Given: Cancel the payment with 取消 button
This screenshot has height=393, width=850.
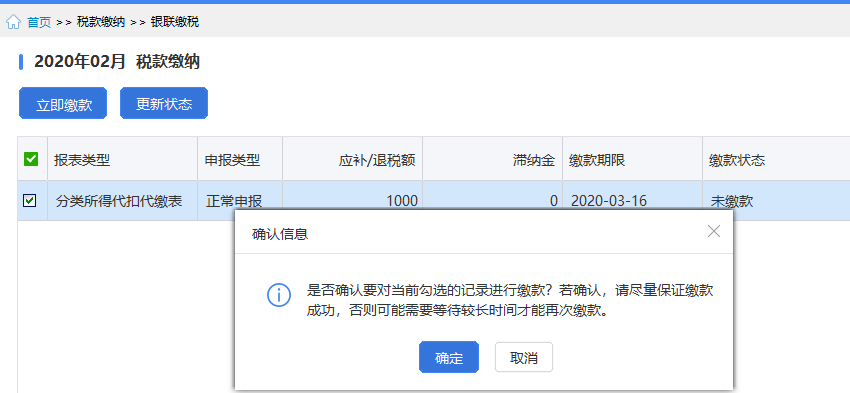Looking at the screenshot, I should 524,357.
